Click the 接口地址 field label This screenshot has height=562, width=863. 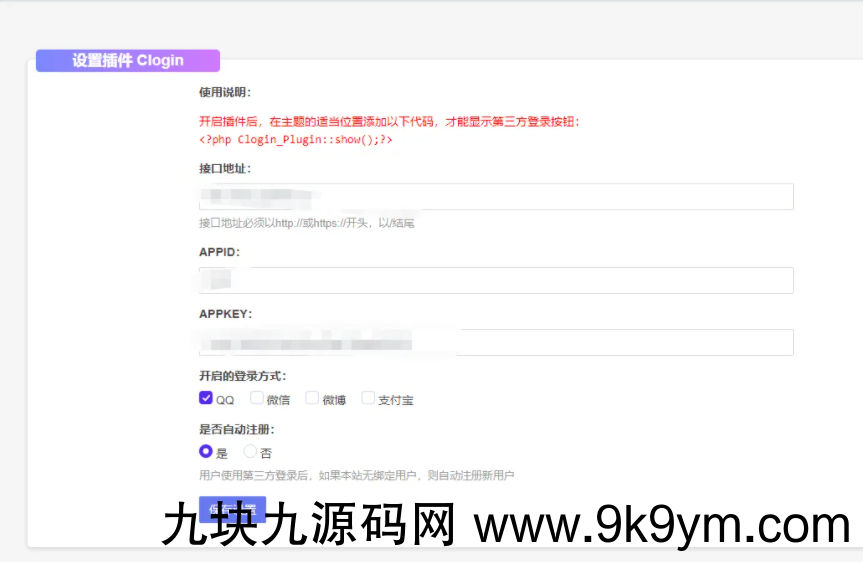point(225,168)
